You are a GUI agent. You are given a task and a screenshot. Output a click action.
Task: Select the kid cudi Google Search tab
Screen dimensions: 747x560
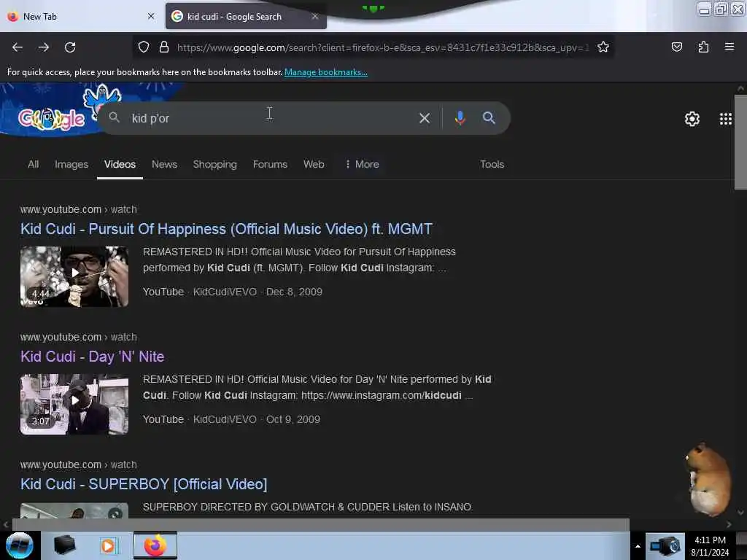tap(246, 16)
